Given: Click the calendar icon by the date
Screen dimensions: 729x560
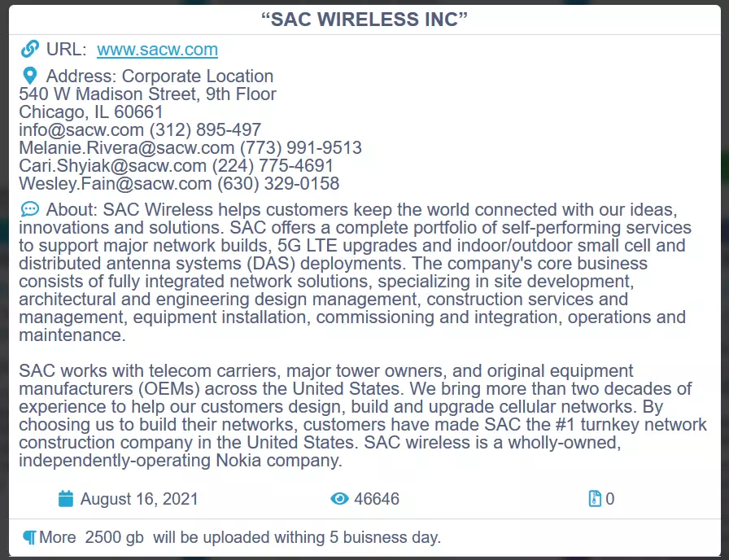Looking at the screenshot, I should coord(66,499).
